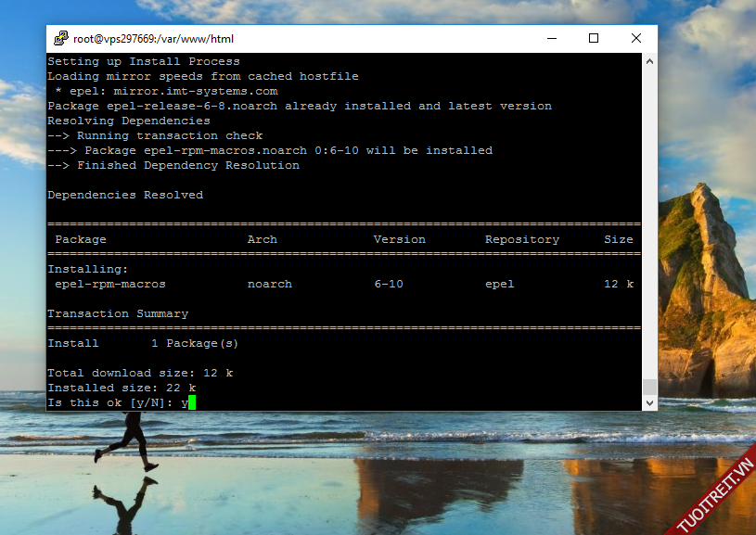Click the Version column header
The image size is (756, 535).
tap(400, 239)
